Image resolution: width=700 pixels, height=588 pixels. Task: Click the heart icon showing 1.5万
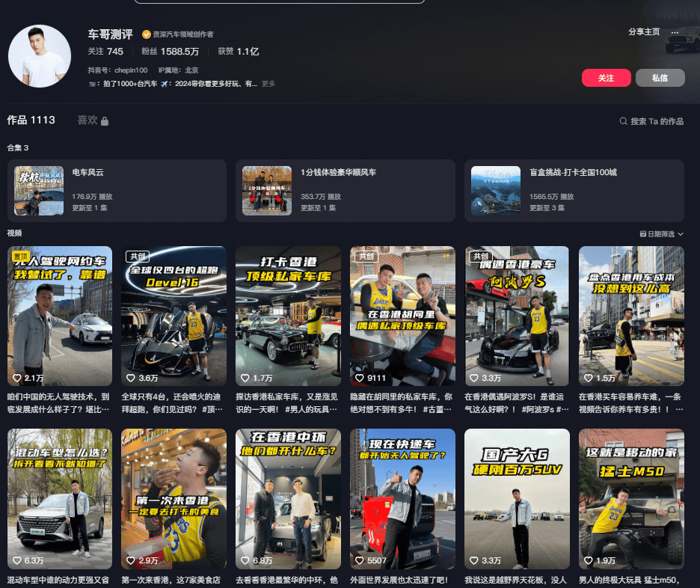coord(589,378)
